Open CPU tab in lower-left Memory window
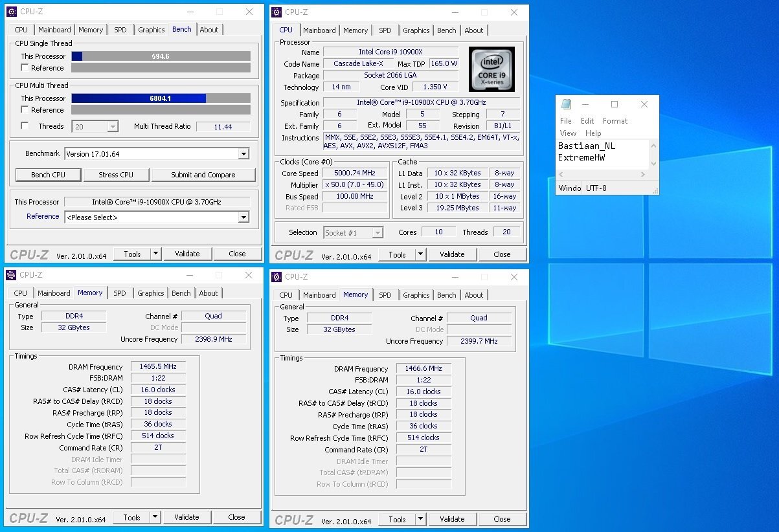This screenshot has width=779, height=532. click(21, 293)
